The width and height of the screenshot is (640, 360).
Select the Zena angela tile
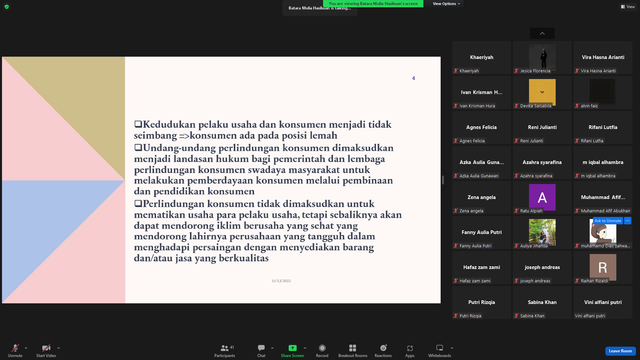482,198
